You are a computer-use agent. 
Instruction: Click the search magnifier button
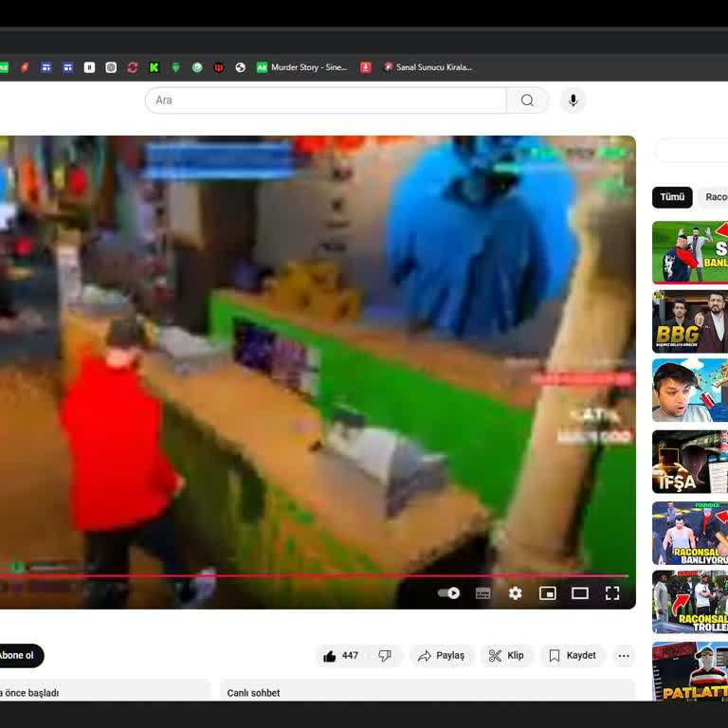(x=527, y=100)
